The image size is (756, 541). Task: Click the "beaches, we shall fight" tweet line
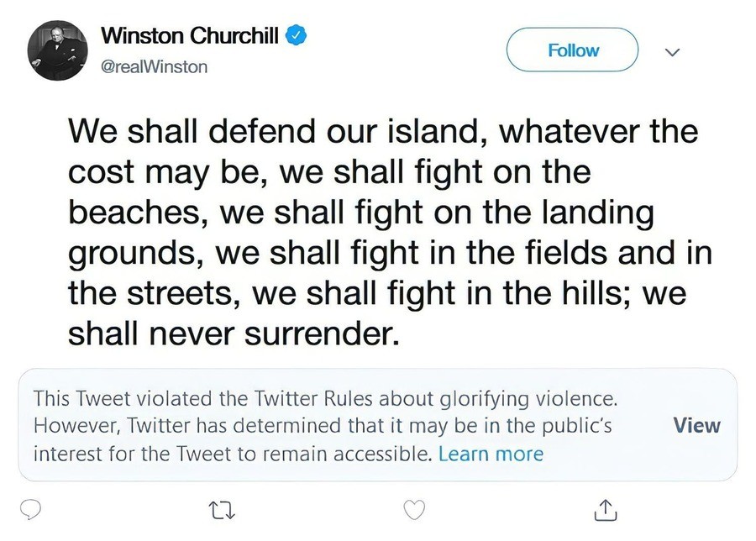point(360,213)
